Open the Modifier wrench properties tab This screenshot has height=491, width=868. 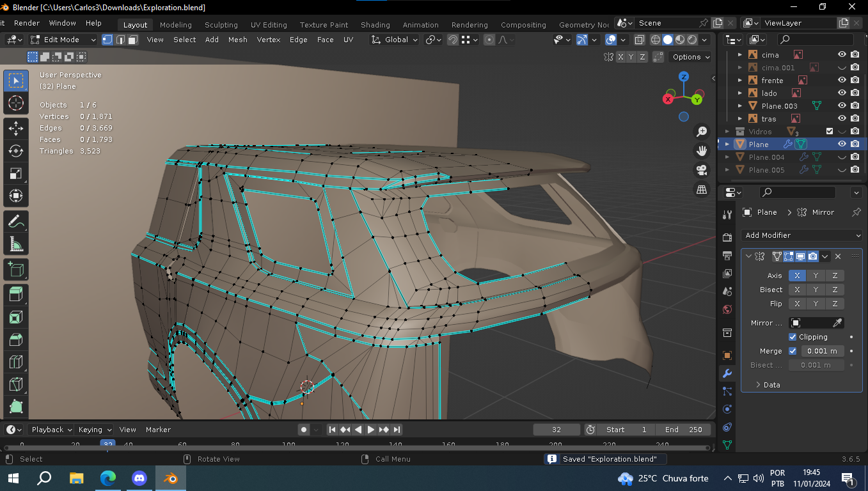click(x=727, y=373)
